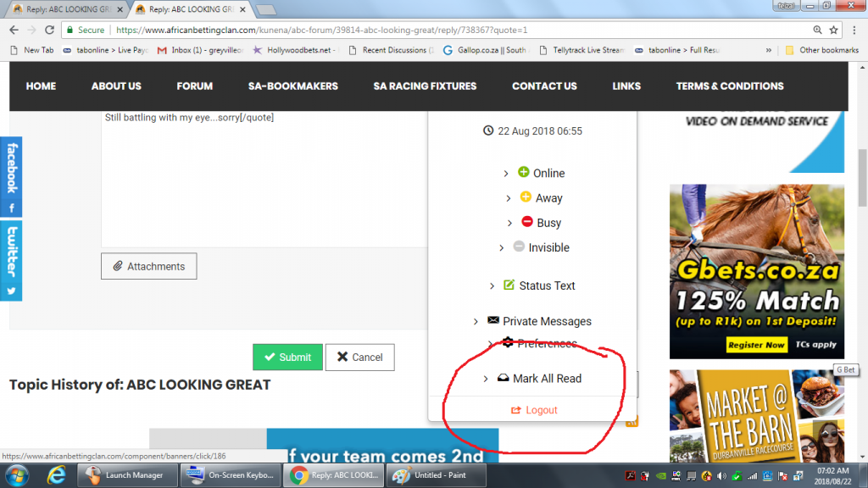The height and width of the screenshot is (488, 868).
Task: Set status to Online
Action: pyautogui.click(x=548, y=173)
